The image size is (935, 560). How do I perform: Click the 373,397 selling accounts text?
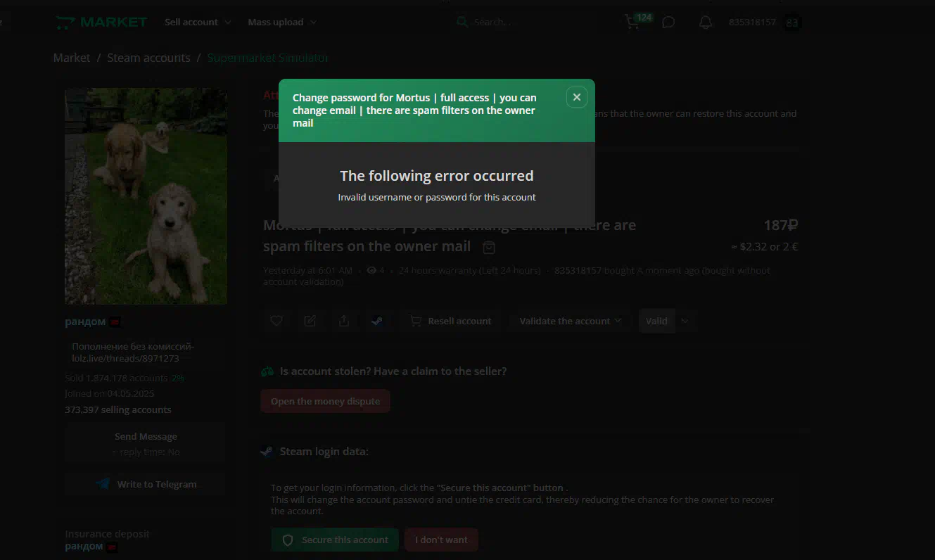[x=118, y=409]
